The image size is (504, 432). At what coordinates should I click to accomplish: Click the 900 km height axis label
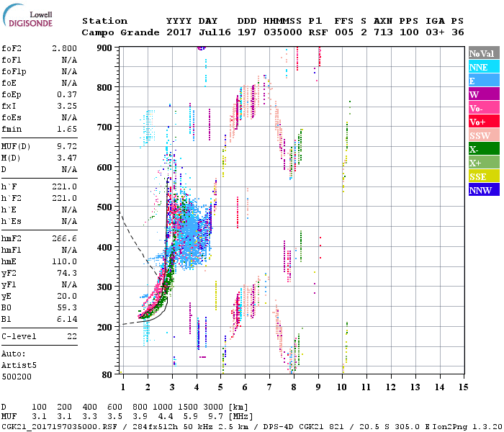point(105,48)
